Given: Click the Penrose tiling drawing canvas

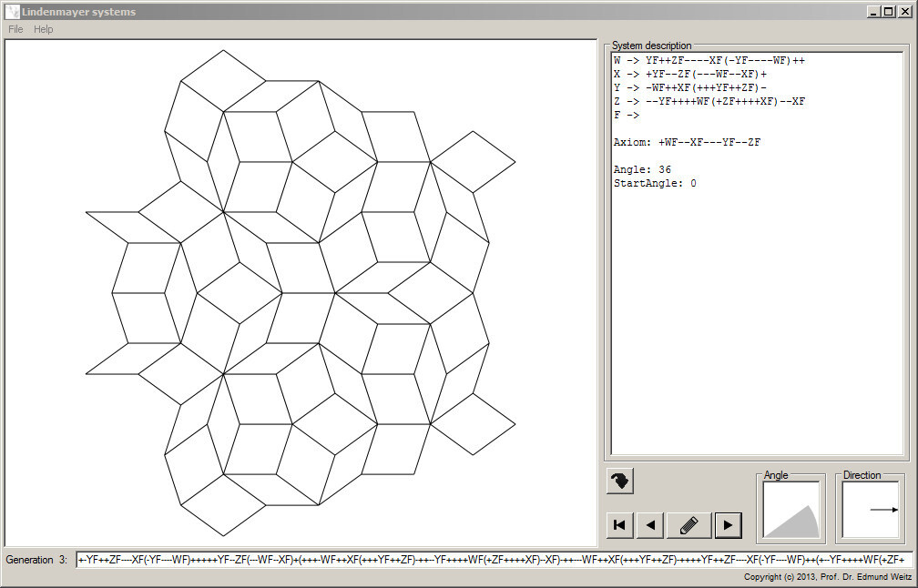Looking at the screenshot, I should 301,293.
